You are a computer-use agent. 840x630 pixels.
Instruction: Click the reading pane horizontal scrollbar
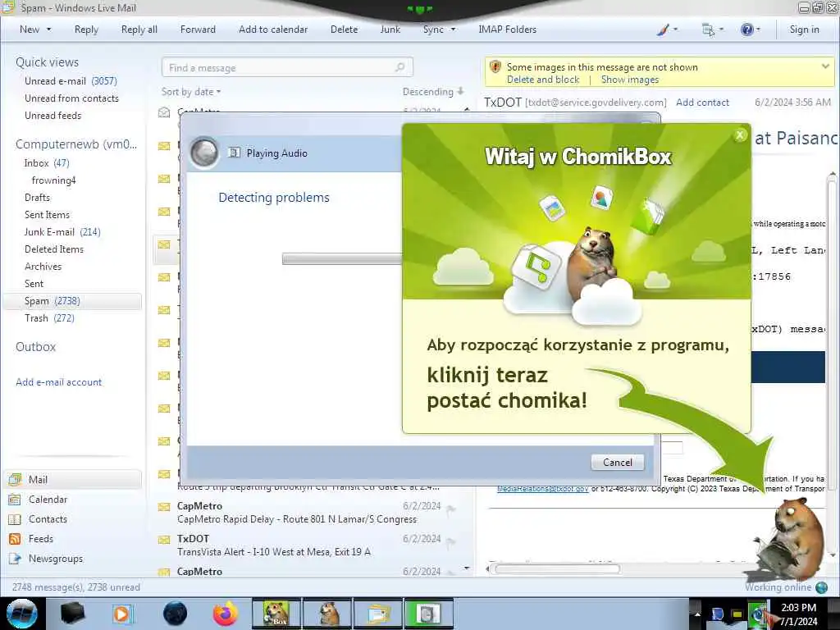point(558,568)
